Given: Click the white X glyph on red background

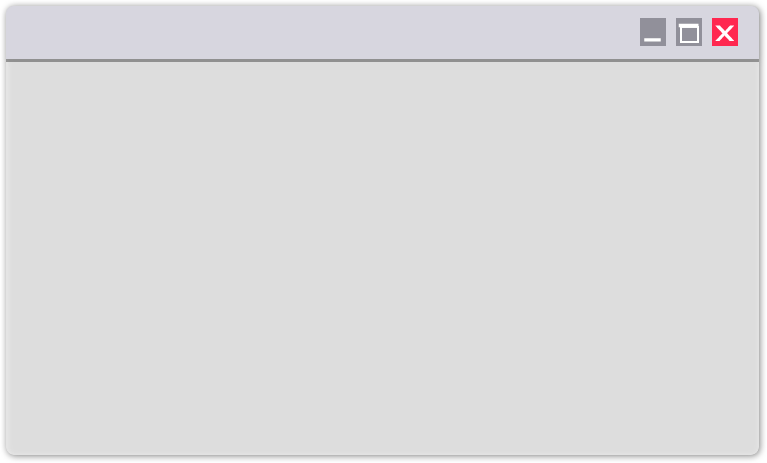Looking at the screenshot, I should 724,33.
